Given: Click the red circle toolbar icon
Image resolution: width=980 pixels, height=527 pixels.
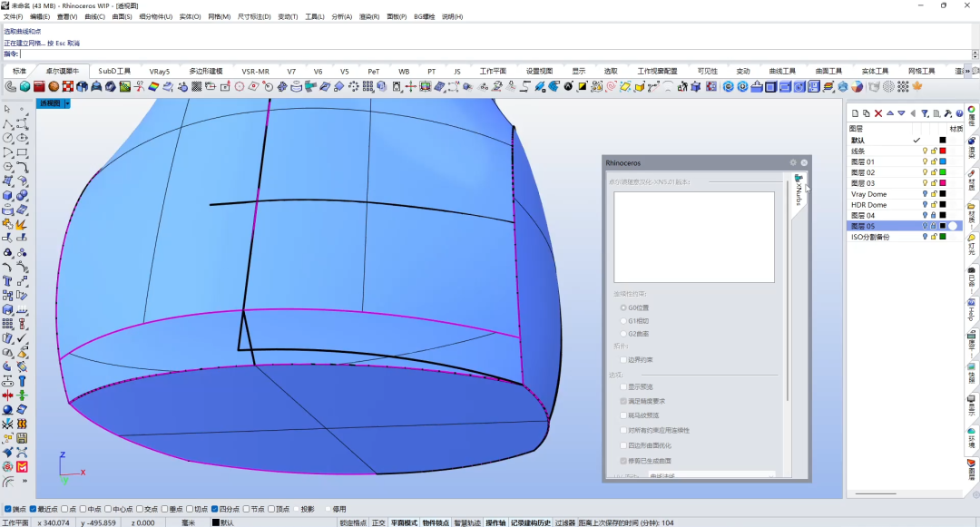Looking at the screenshot, I should point(240,87).
